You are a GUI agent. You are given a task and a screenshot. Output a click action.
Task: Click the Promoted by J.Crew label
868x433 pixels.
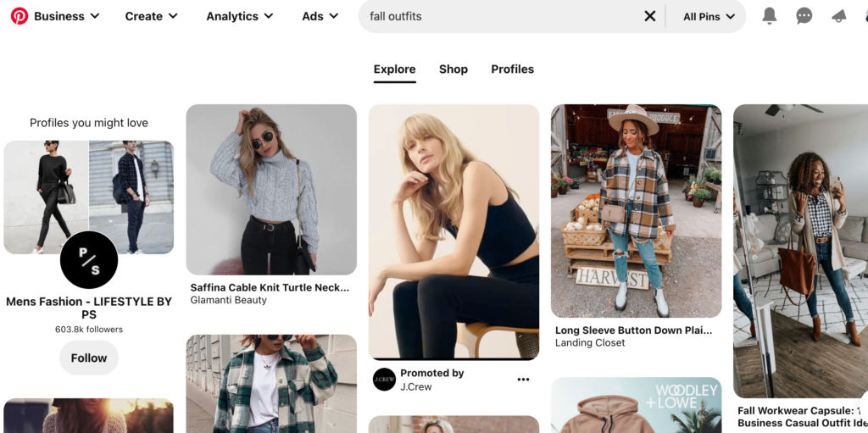(432, 380)
